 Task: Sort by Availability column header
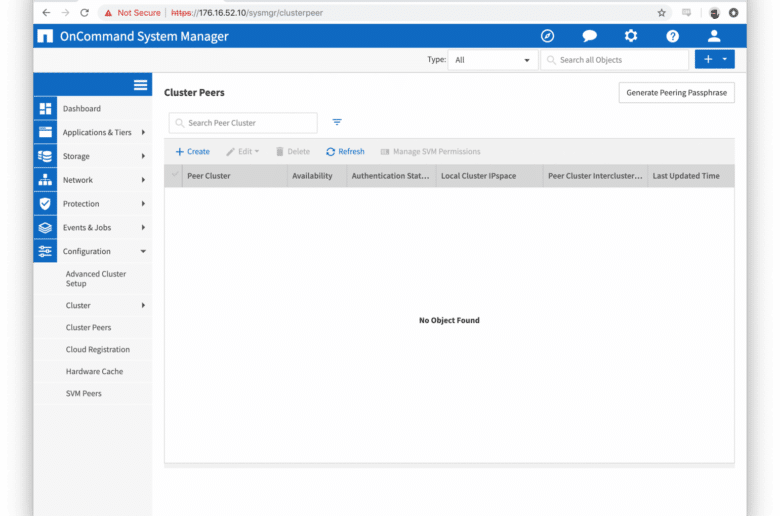tap(317, 176)
